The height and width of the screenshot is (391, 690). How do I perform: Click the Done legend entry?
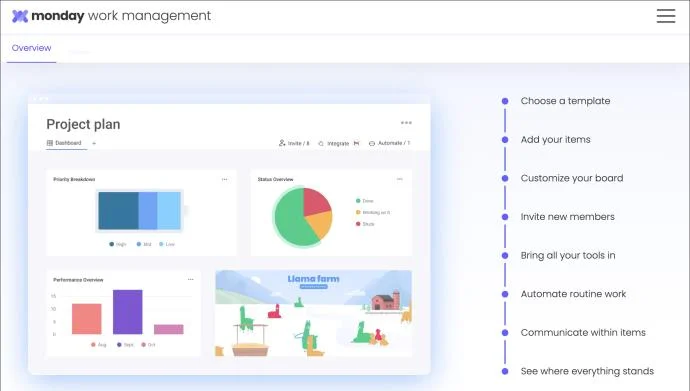tap(364, 201)
